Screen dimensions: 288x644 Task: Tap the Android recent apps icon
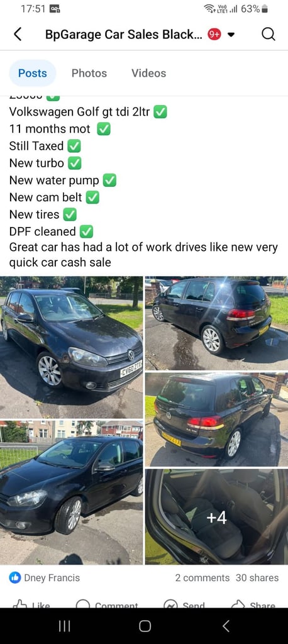tap(64, 626)
